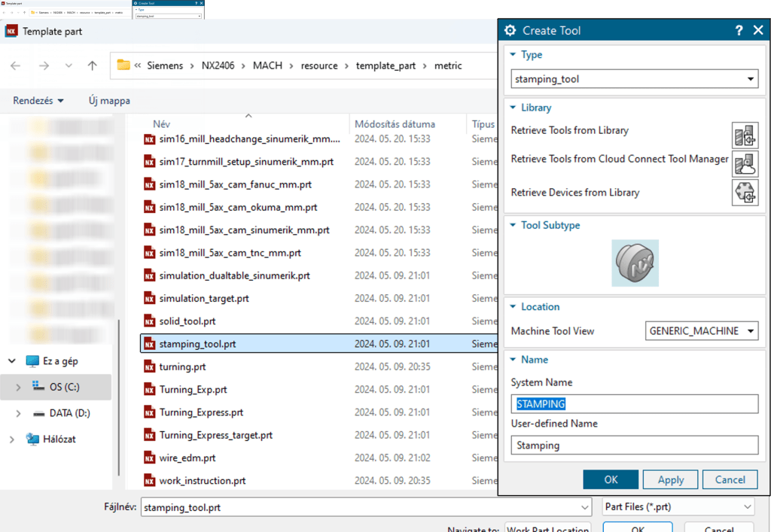771x532 pixels.
Task: Click the User-defined Name field
Action: (634, 445)
